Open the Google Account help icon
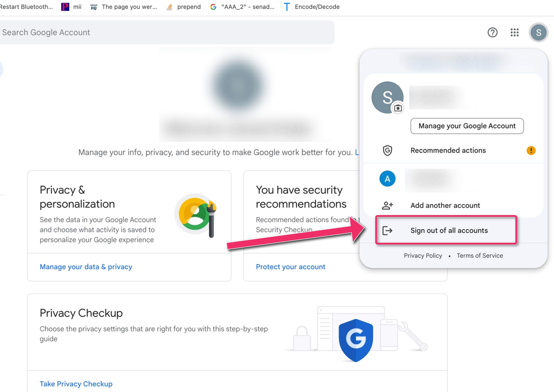This screenshot has width=554, height=392. [x=492, y=32]
